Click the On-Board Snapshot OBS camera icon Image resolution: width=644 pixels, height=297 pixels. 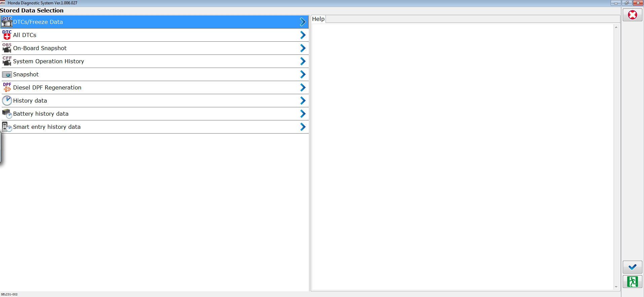(x=7, y=48)
